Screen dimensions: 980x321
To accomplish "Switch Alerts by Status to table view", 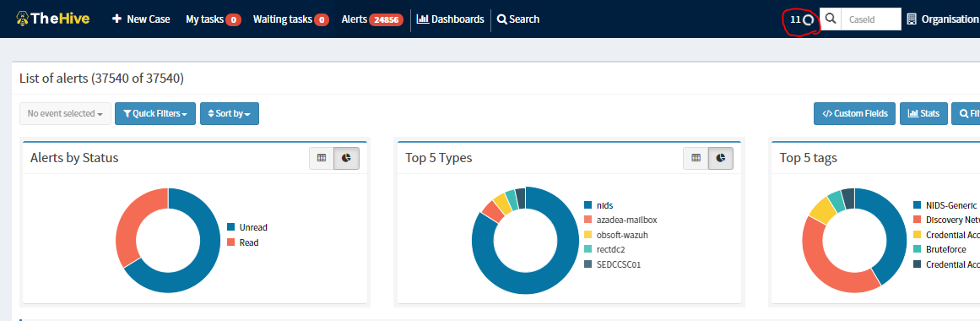I will (322, 158).
